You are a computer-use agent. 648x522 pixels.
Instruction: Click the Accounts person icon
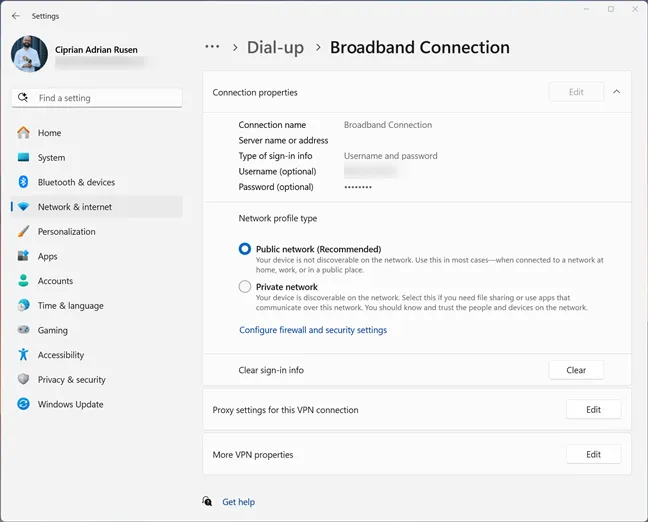coord(24,281)
